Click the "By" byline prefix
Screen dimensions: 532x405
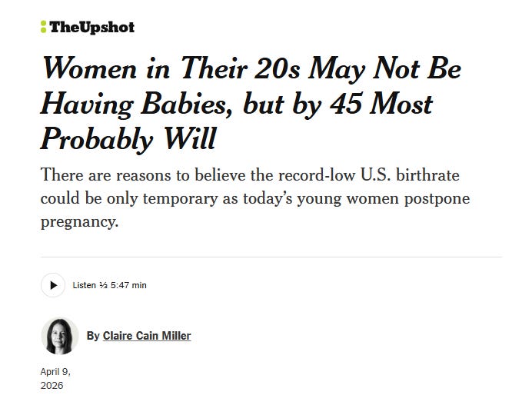(x=93, y=336)
